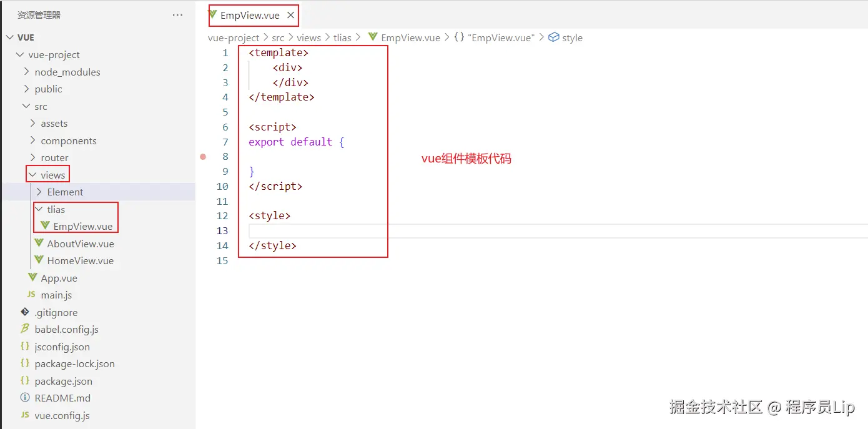Viewport: 868px width, 429px height.
Task: Open AboutView.vue in the file tree
Action: pyautogui.click(x=81, y=244)
